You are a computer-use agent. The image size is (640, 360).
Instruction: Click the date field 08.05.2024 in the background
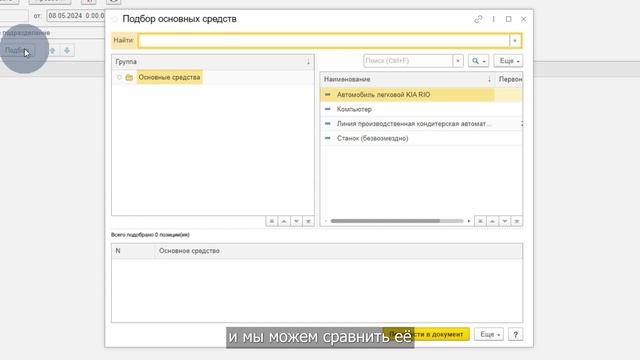pyautogui.click(x=76, y=16)
